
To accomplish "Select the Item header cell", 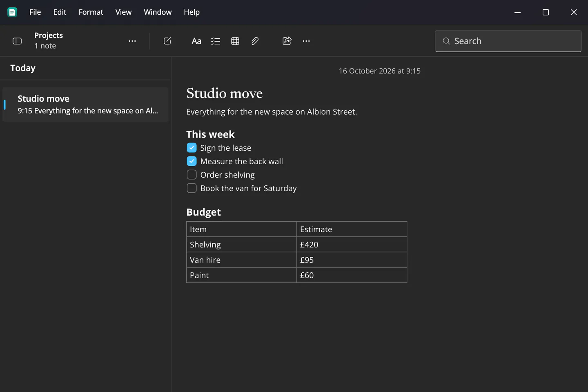I will (241, 229).
